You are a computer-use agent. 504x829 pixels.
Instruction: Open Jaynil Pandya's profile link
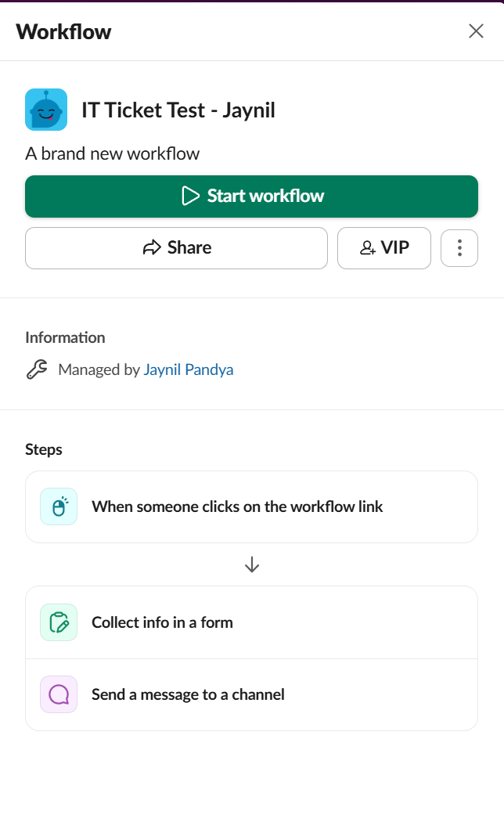tap(188, 369)
